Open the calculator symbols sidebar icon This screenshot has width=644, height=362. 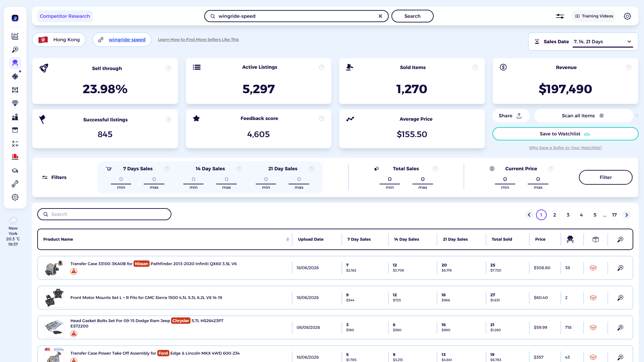click(15, 144)
